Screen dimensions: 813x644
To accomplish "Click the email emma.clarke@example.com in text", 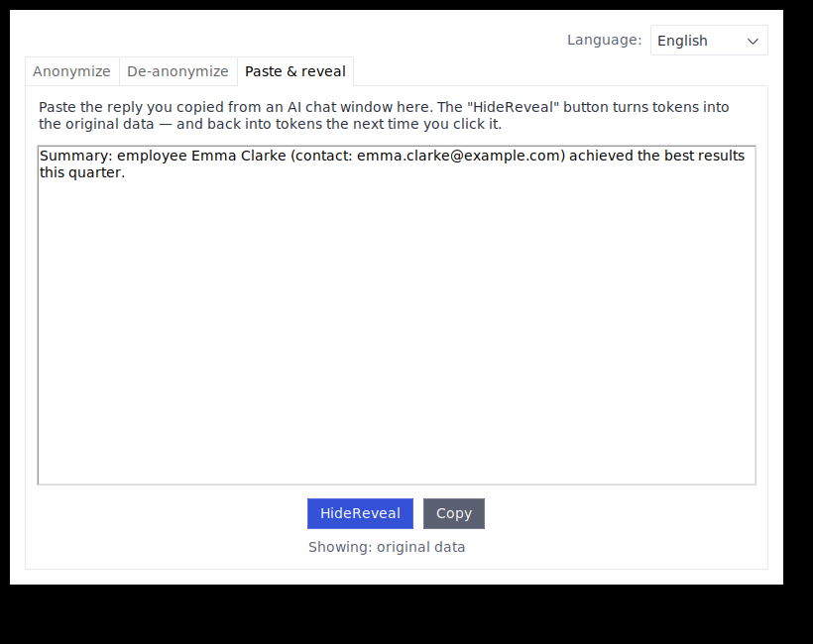I will click(x=458, y=156).
